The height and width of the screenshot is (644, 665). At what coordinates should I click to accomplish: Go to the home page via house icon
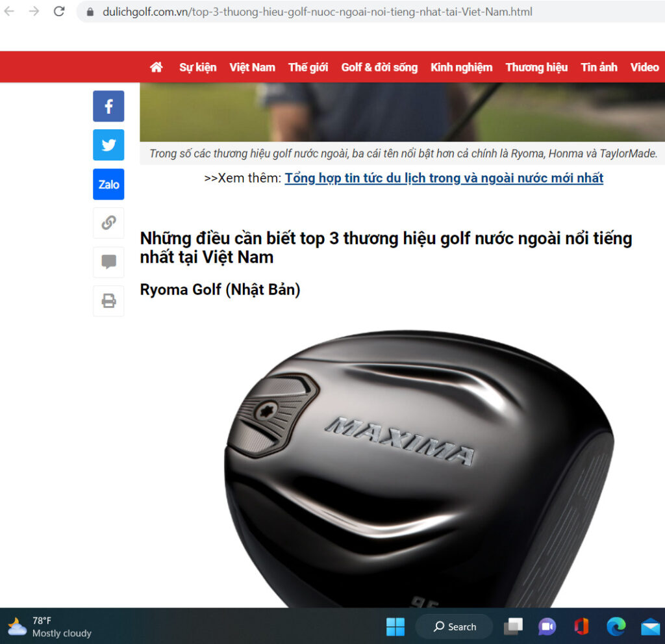156,67
